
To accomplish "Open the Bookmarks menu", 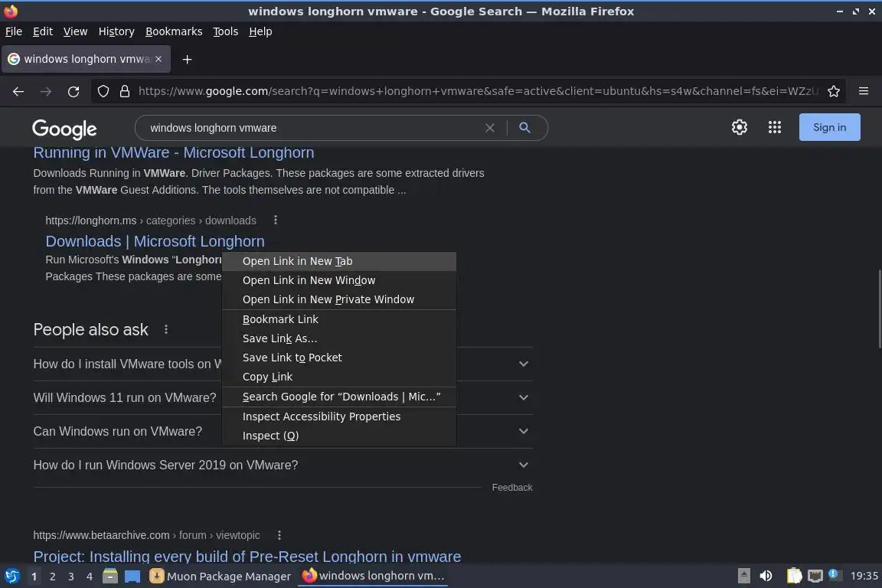I will [174, 31].
